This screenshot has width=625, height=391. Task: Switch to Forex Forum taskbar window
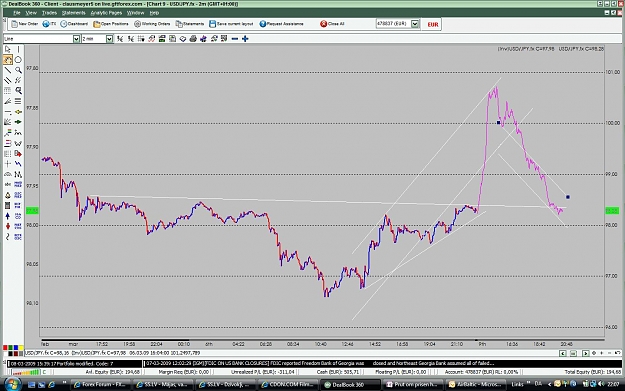pyautogui.click(x=100, y=385)
